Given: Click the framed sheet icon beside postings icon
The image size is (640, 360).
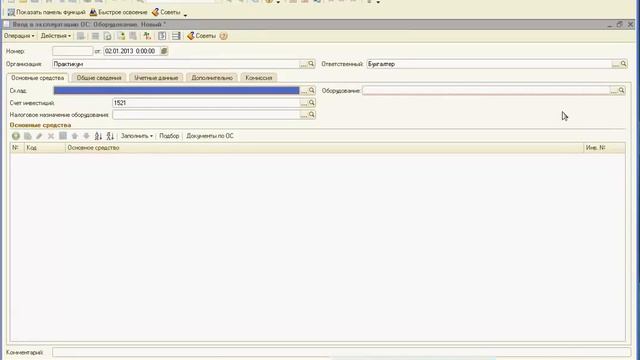Looking at the screenshot, I should pos(162,36).
